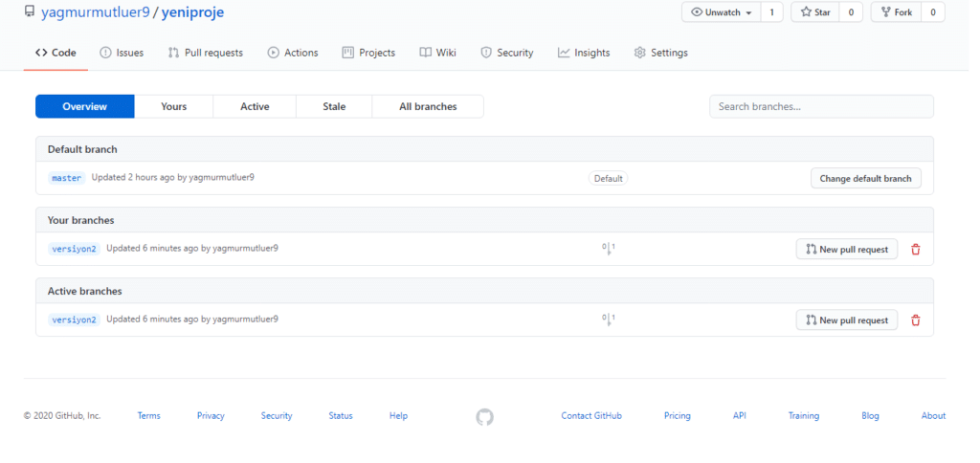The width and height of the screenshot is (980, 463).
Task: Open the Status footer link
Action: (341, 416)
